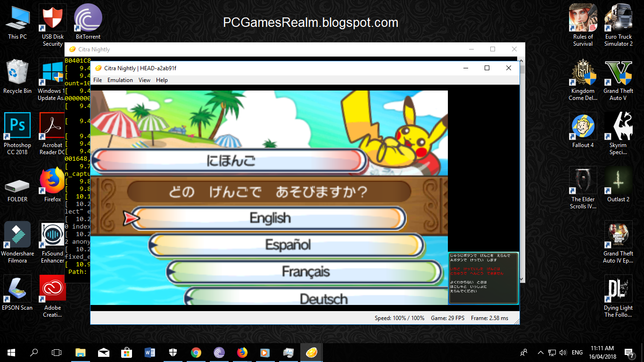Open the media player taskbar icon
The width and height of the screenshot is (644, 362).
265,352
